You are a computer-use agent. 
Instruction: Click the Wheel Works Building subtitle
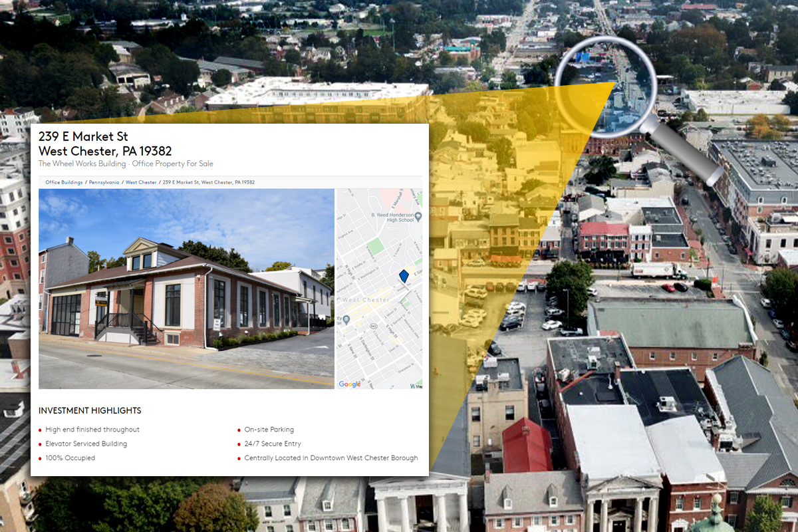point(126,164)
